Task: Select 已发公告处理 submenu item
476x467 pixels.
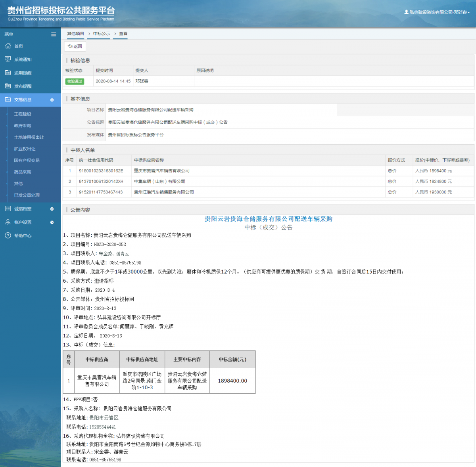Action: tap(27, 195)
